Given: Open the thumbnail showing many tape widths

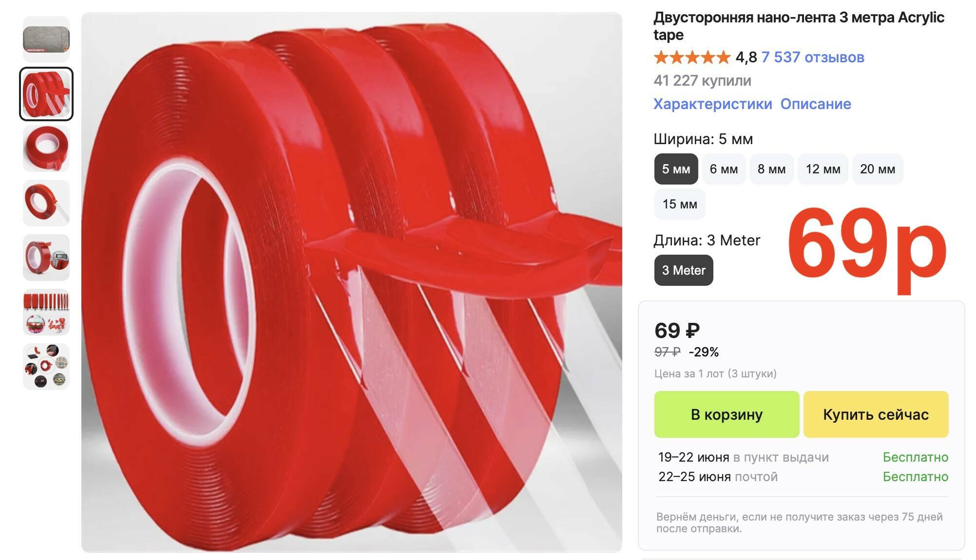Looking at the screenshot, I should [46, 312].
